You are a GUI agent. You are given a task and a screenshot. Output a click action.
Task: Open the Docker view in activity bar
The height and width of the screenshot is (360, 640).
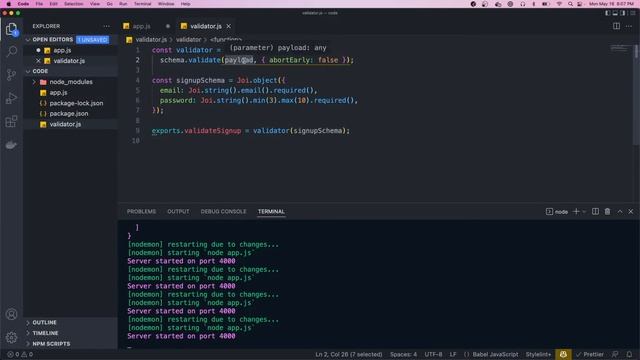coord(11,145)
